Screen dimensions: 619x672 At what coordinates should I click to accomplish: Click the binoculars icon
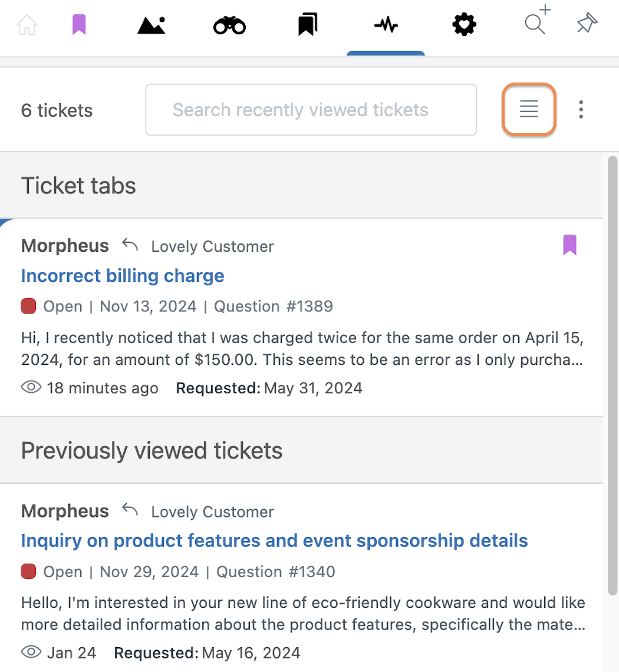[x=229, y=25]
